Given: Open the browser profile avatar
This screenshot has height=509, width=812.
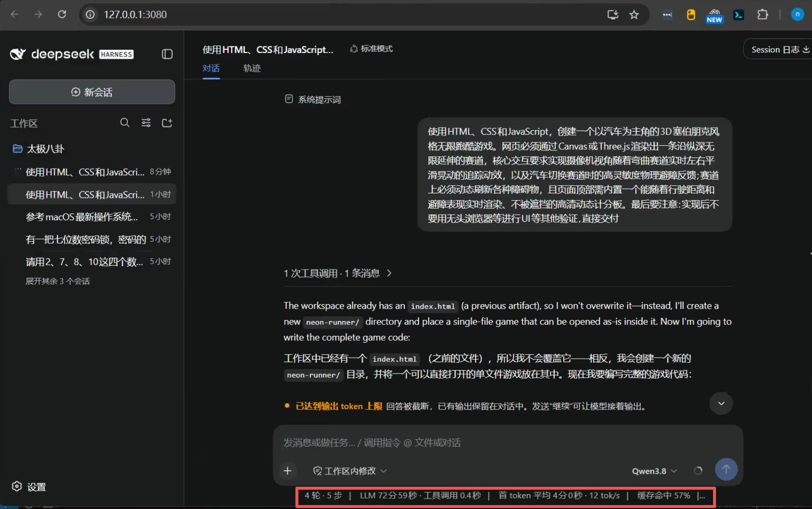Looking at the screenshot, I should (x=797, y=14).
